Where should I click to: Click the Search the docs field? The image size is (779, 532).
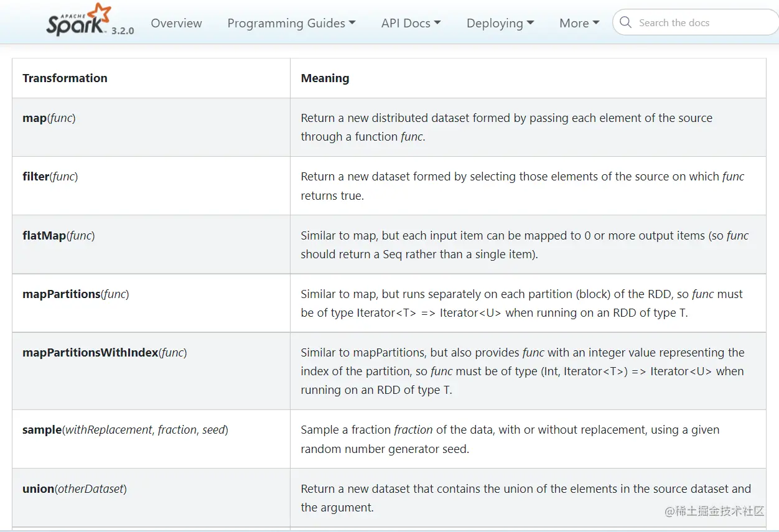(697, 23)
